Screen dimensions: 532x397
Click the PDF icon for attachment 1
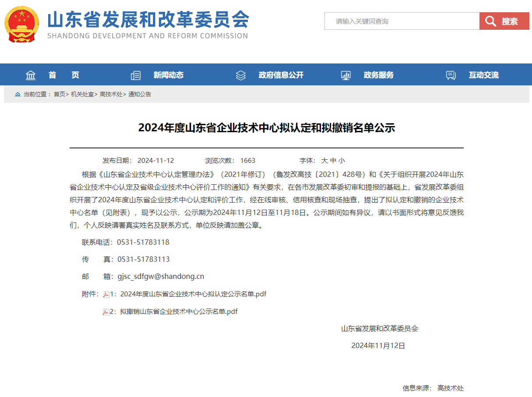[x=106, y=295]
